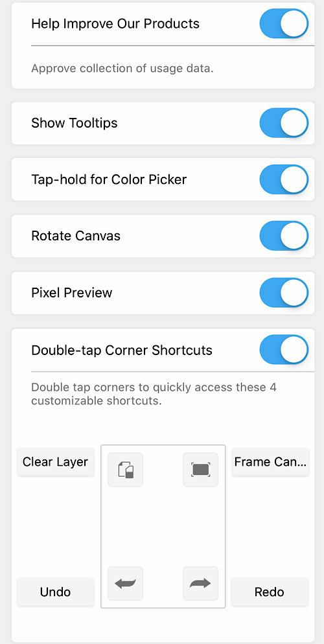The width and height of the screenshot is (324, 644).
Task: Toggle Tap-hold for Color Picker off
Action: pos(284,179)
